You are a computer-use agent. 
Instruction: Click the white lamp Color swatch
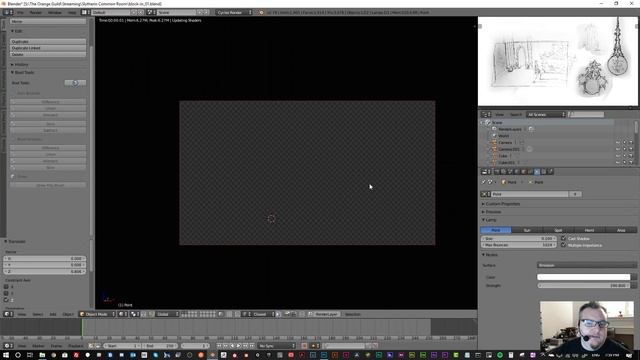(x=584, y=277)
